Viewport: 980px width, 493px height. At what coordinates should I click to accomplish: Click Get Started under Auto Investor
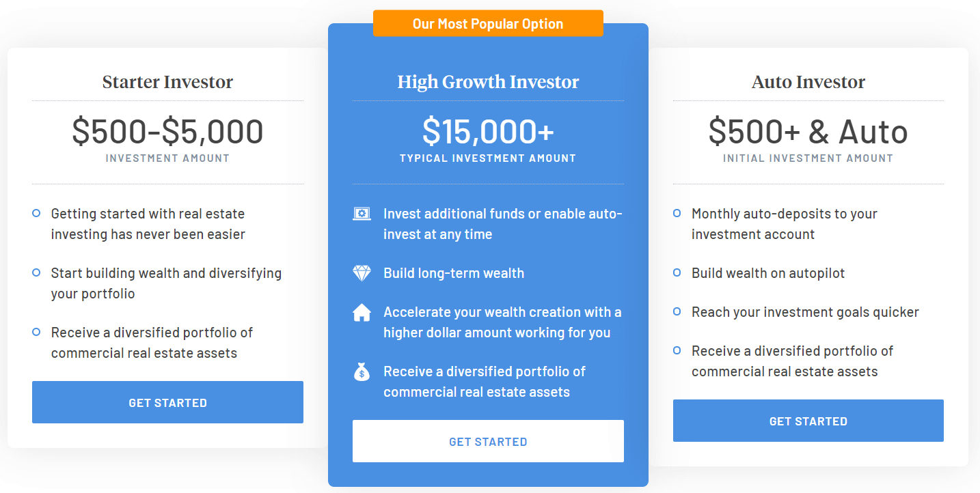coord(808,421)
